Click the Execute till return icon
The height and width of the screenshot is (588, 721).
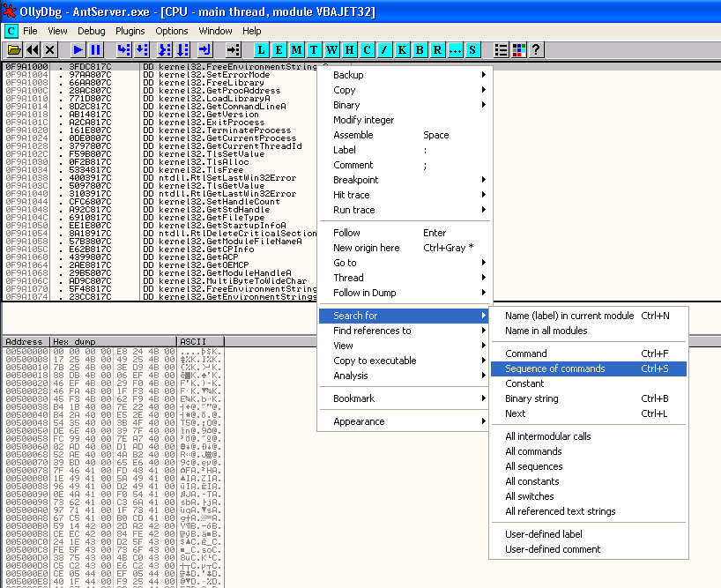point(204,49)
